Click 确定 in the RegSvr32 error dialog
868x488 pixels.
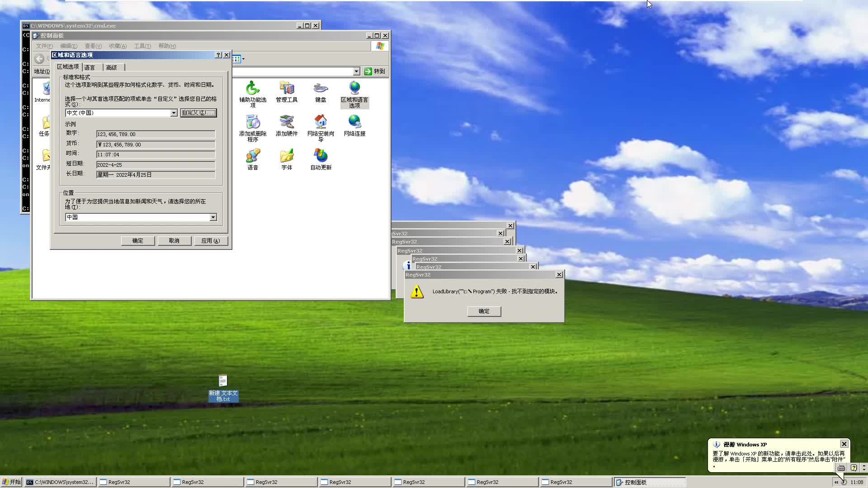(484, 311)
